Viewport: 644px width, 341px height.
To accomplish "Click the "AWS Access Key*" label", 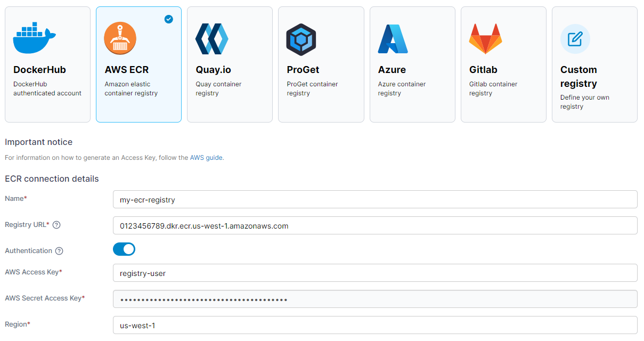I will pos(34,272).
